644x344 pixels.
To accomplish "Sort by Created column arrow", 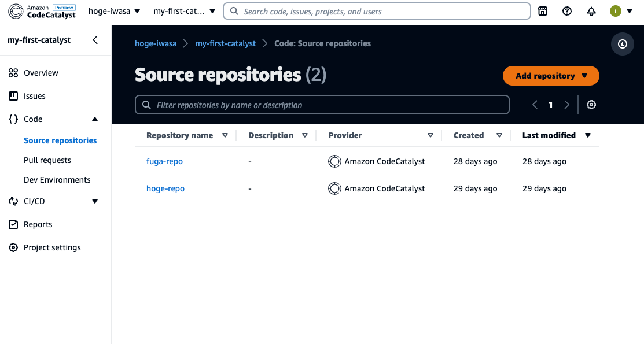I will tap(499, 135).
